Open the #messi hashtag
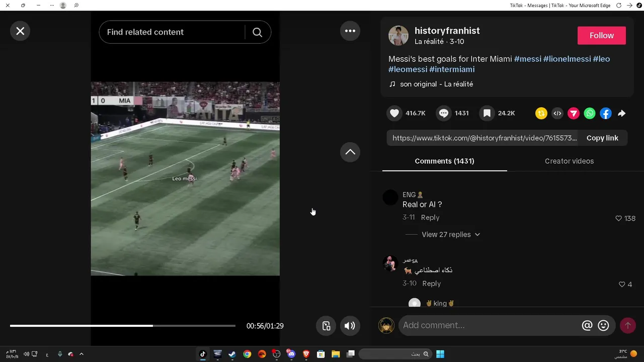The width and height of the screenshot is (644, 362). (527, 59)
